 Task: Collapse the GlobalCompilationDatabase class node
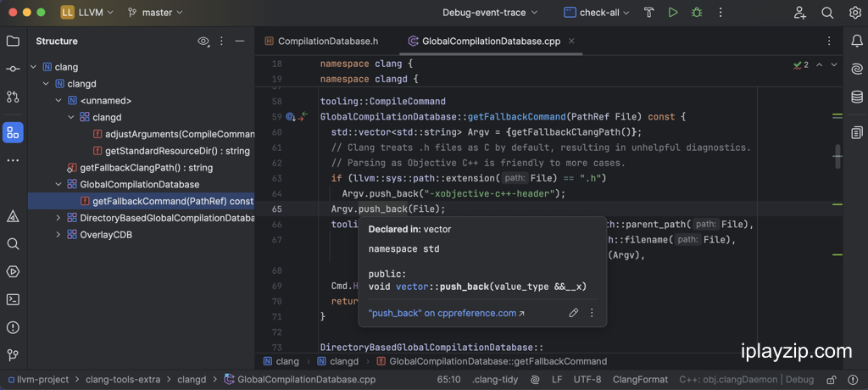tap(58, 184)
